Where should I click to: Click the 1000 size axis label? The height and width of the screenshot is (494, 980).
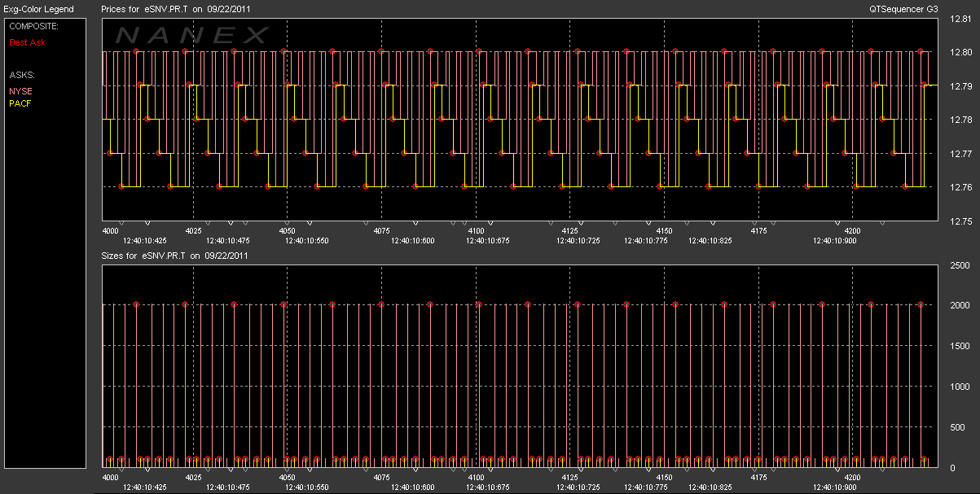(x=960, y=387)
